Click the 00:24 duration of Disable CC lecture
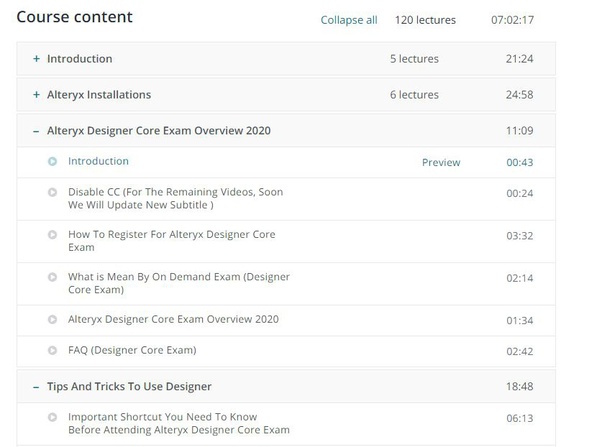Image resolution: width=602 pixels, height=447 pixels. coord(520,193)
